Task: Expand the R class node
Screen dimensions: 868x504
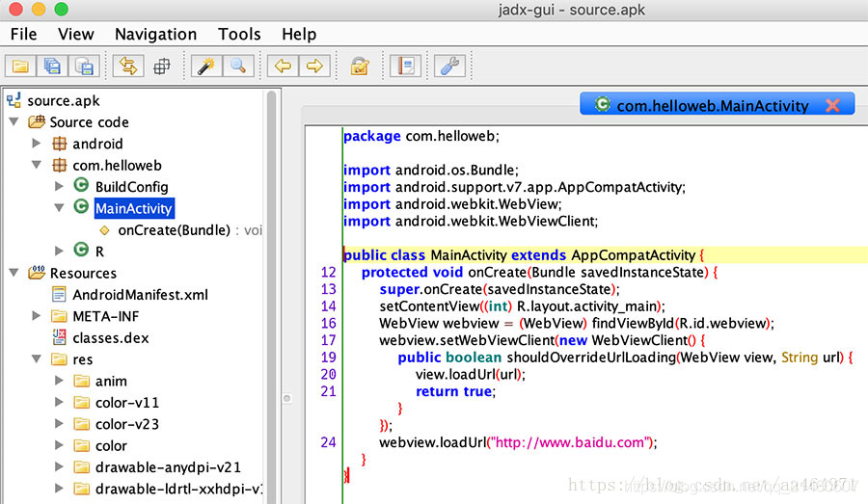Action: (x=59, y=252)
